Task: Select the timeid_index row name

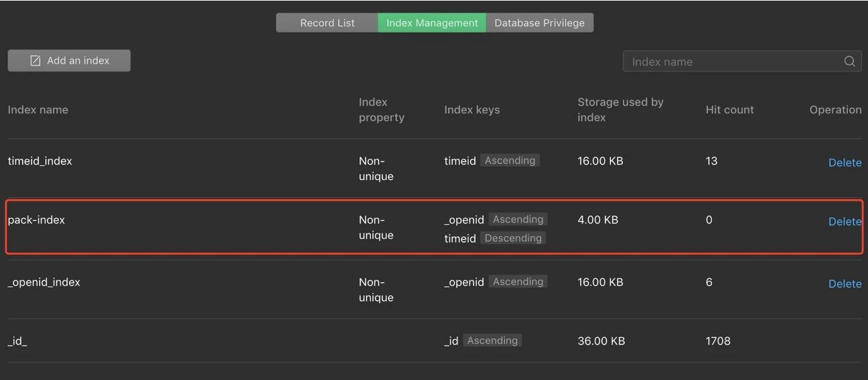Action: click(40, 161)
